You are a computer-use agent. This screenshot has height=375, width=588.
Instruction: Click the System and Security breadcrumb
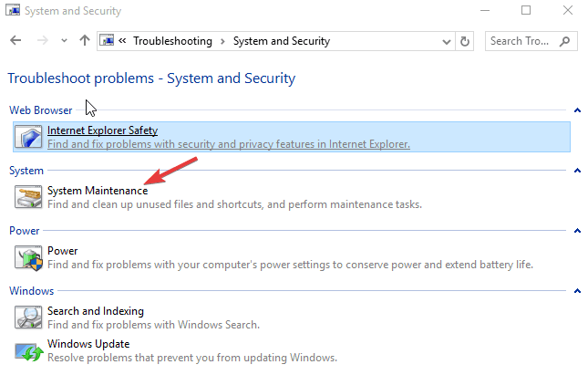coord(281,41)
